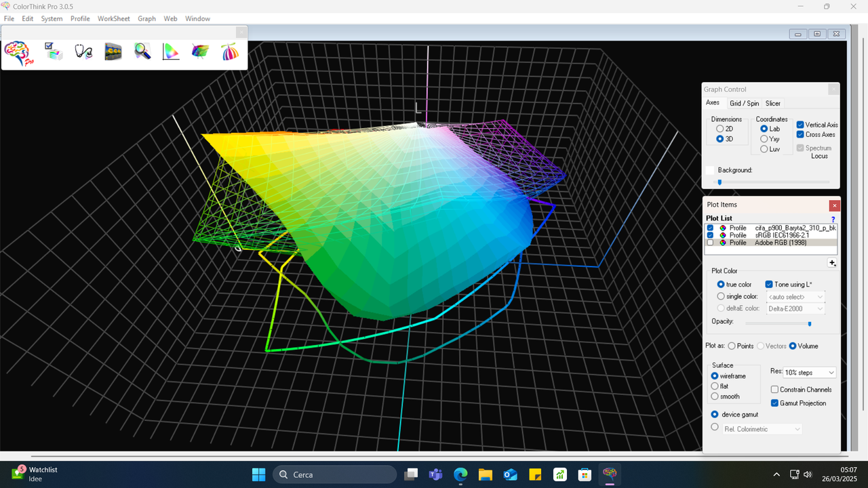This screenshot has width=868, height=488.
Task: Click the Cerca search box in taskbar
Action: 334,474
